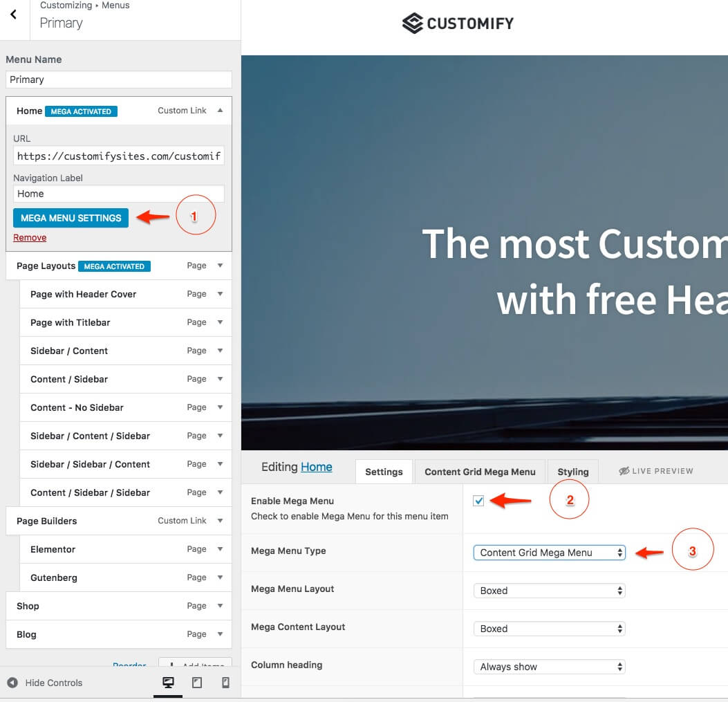Viewport: 728px width, 702px height.
Task: Open the Styling tab
Action: click(x=573, y=472)
